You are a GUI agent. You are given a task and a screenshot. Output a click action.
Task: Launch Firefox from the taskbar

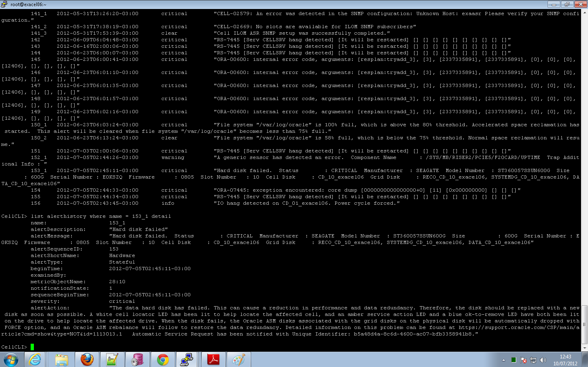coord(87,360)
